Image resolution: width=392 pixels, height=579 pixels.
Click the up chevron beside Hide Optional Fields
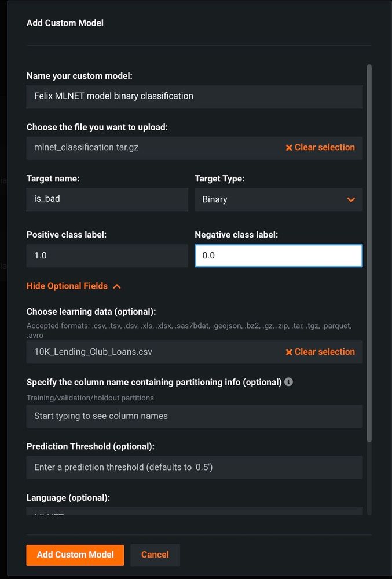(117, 286)
